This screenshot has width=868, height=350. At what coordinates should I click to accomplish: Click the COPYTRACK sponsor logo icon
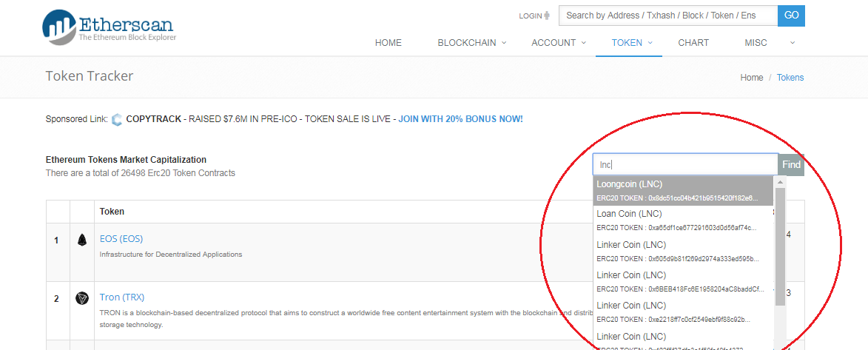pyautogui.click(x=117, y=119)
